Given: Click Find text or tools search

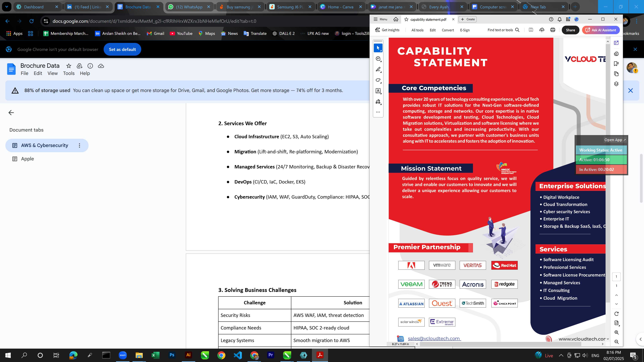Looking at the screenshot, I should (503, 30).
